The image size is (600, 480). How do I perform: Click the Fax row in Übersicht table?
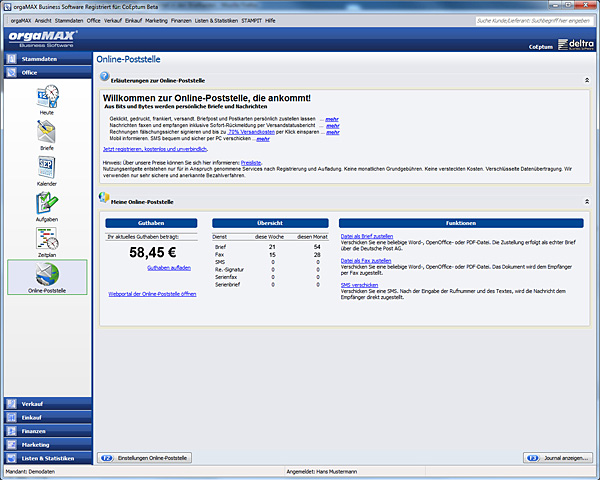coord(270,255)
